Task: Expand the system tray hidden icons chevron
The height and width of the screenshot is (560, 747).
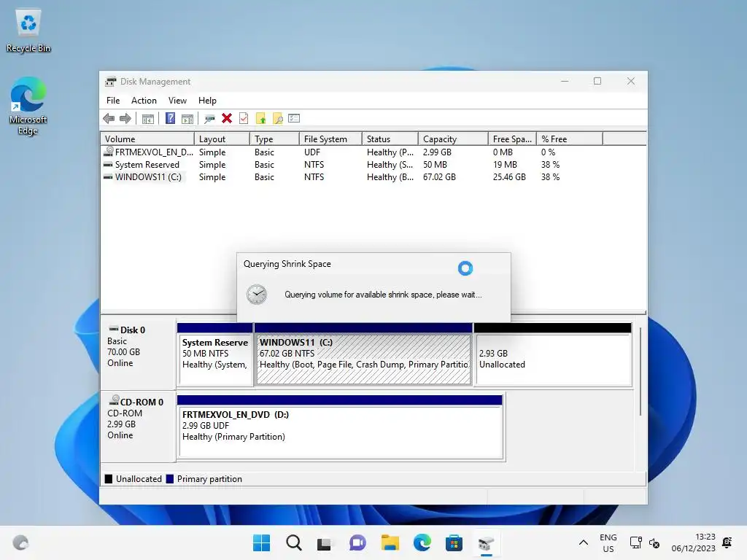Action: 583,542
